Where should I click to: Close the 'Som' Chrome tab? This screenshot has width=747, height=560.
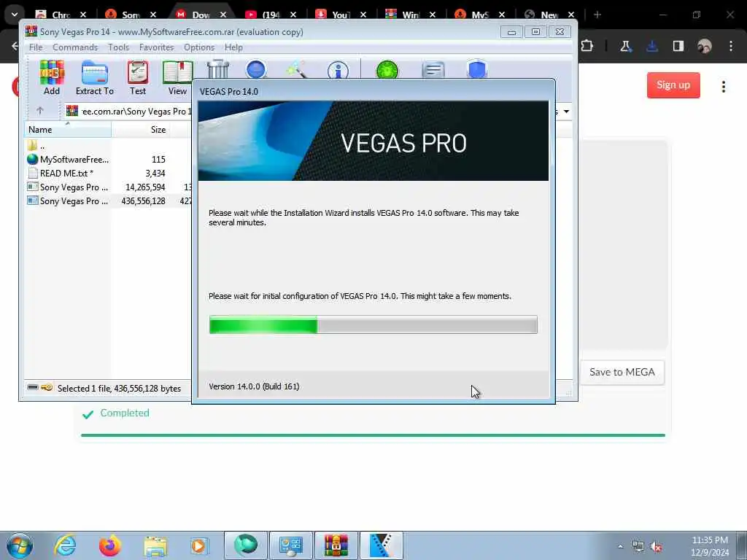coord(153,15)
